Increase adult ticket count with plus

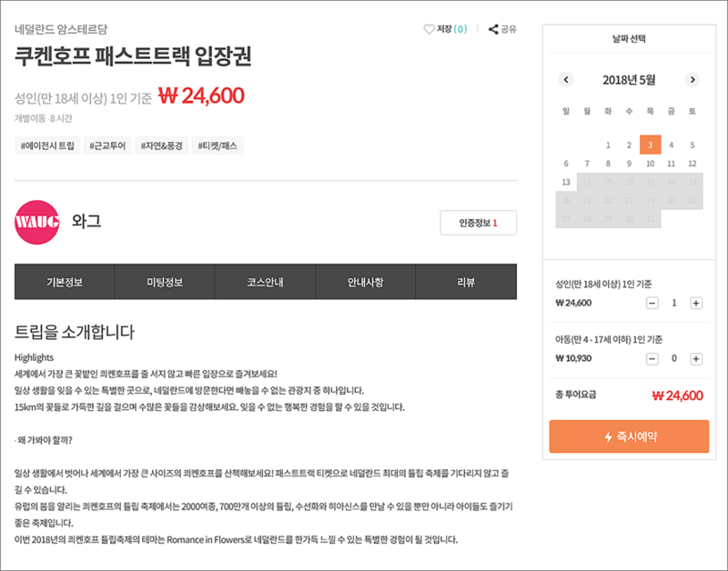(x=695, y=304)
